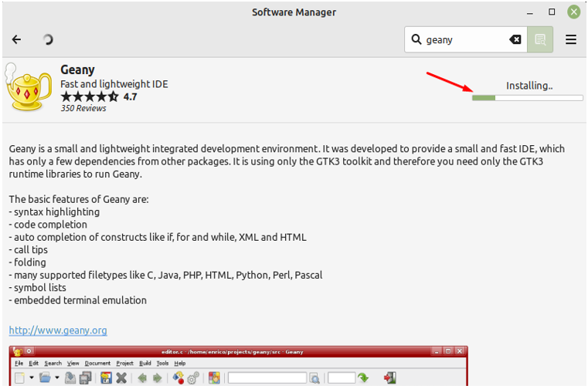The height and width of the screenshot is (389, 588).
Task: Click open-folder dropdown arrow in screenshot
Action: [57, 378]
